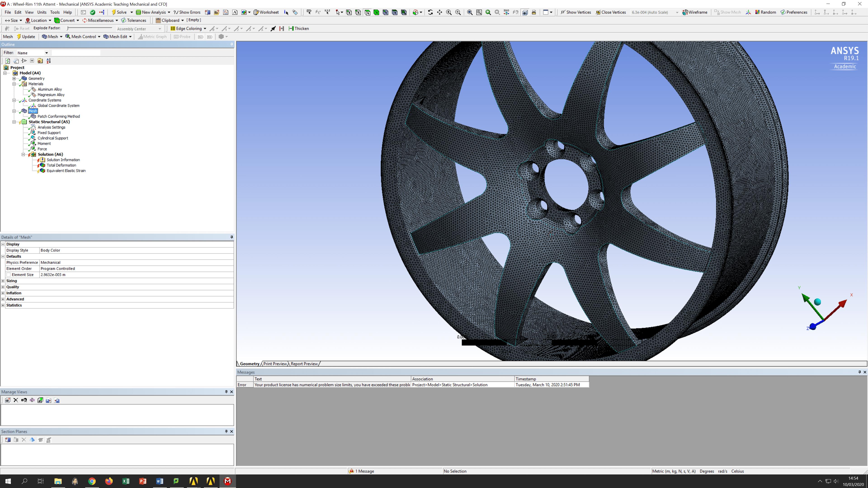
Task: Switch to Print Preview tab
Action: tap(275, 364)
